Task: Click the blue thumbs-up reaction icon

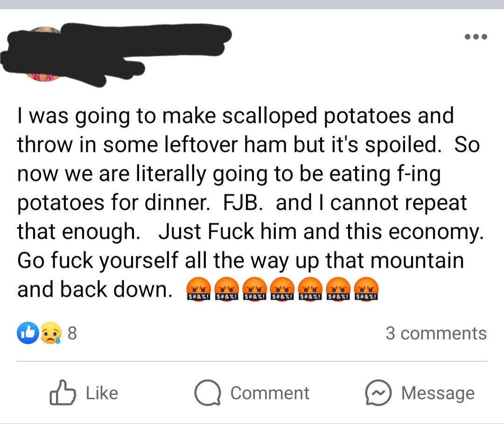Action: tap(28, 333)
